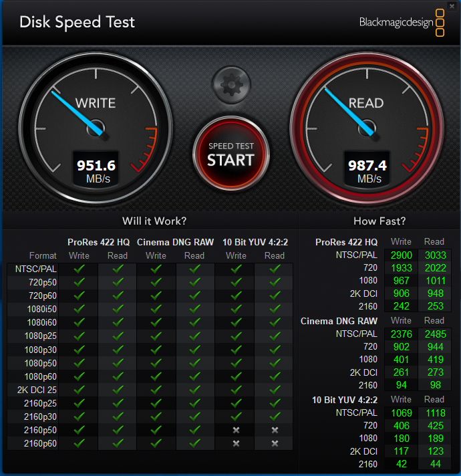461x476 pixels.
Task: Click the ProRes 720 read value 2022
Action: 435,267
